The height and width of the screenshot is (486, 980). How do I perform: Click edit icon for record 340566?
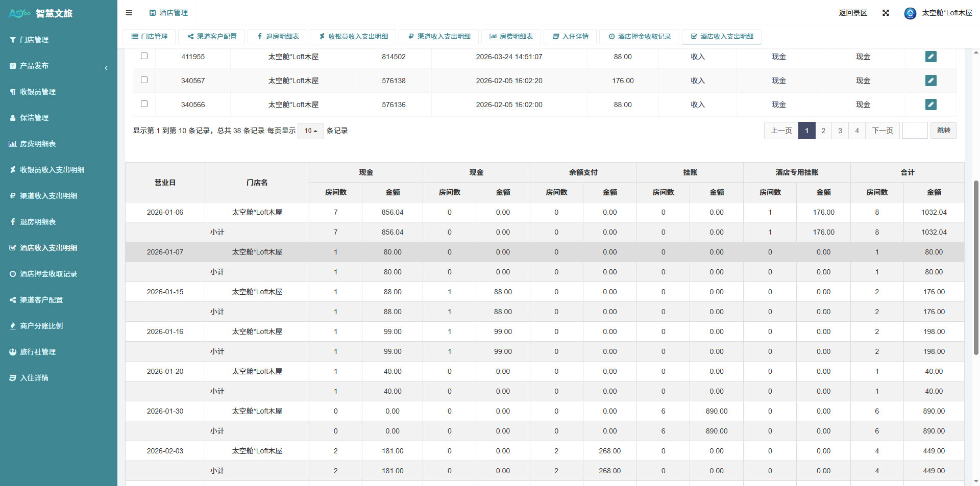[930, 105]
